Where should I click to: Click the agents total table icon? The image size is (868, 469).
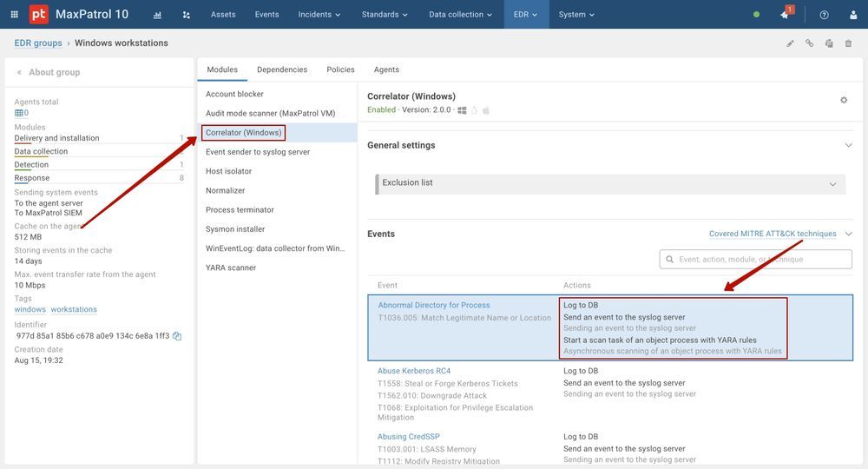click(x=19, y=113)
